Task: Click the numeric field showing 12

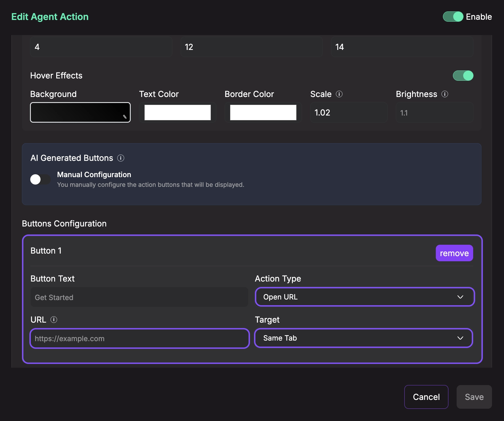Action: click(251, 47)
